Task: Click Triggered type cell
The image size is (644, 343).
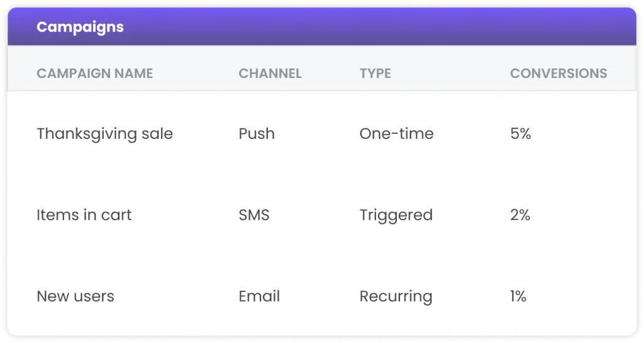Action: point(396,216)
